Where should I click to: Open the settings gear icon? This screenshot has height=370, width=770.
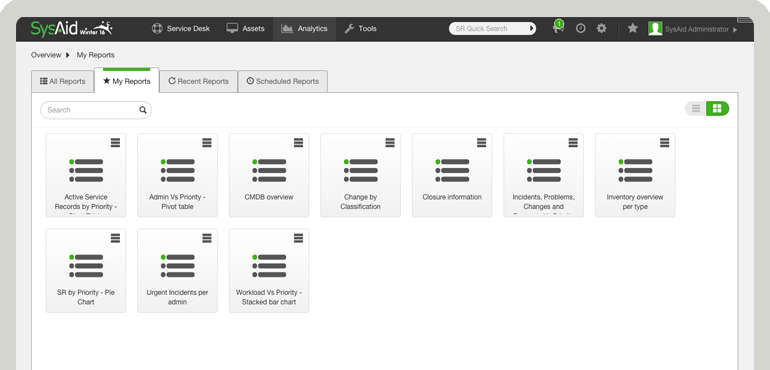[x=601, y=28]
